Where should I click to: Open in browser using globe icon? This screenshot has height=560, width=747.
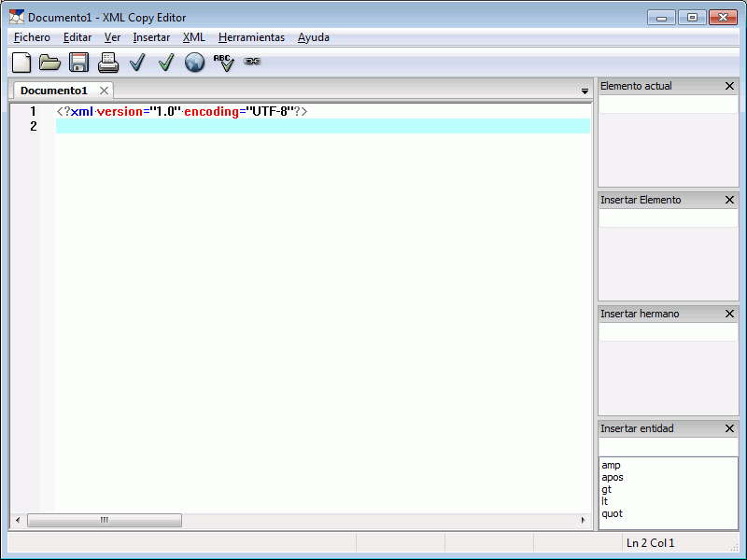click(x=194, y=63)
